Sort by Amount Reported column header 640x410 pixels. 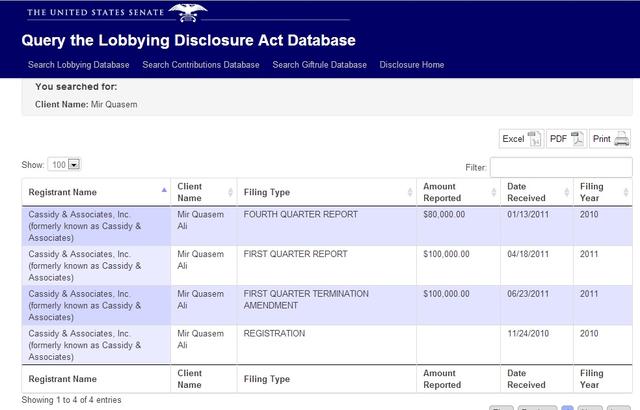(x=458, y=192)
